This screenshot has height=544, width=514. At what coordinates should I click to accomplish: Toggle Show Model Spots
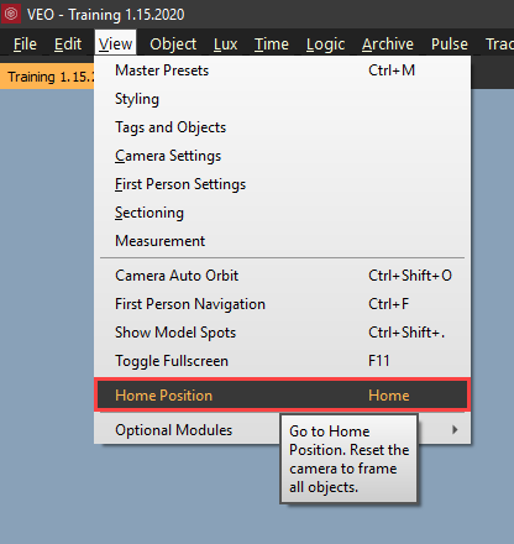282,333
